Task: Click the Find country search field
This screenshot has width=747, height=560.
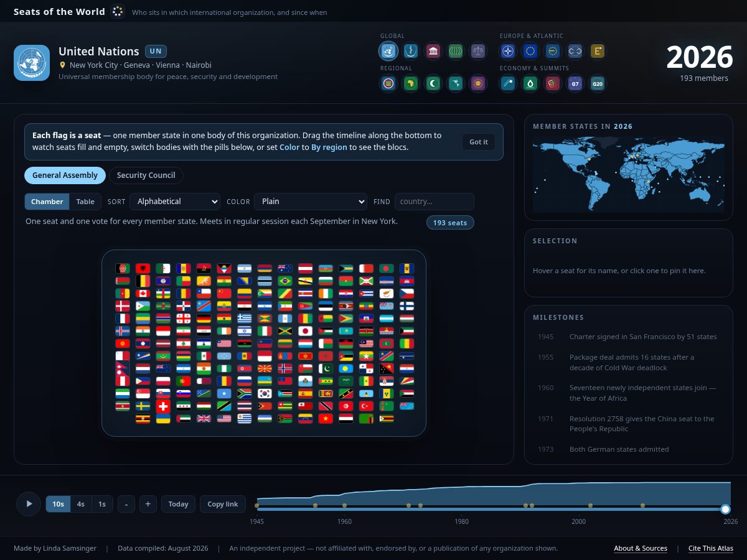Action: pos(435,202)
